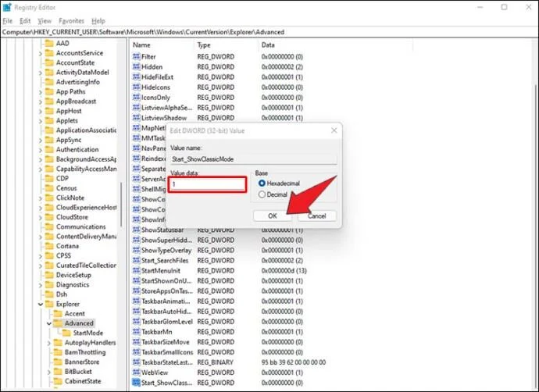Viewport: 539px width, 392px height.
Task: Expand the AutoplayHandlers tree node
Action: tap(49, 343)
